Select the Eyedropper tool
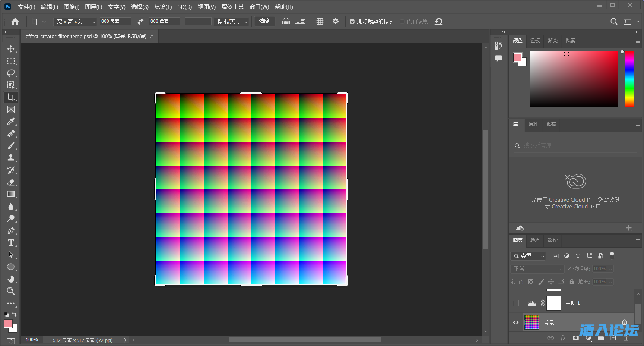Viewport: 644px width, 346px height. pyautogui.click(x=11, y=122)
